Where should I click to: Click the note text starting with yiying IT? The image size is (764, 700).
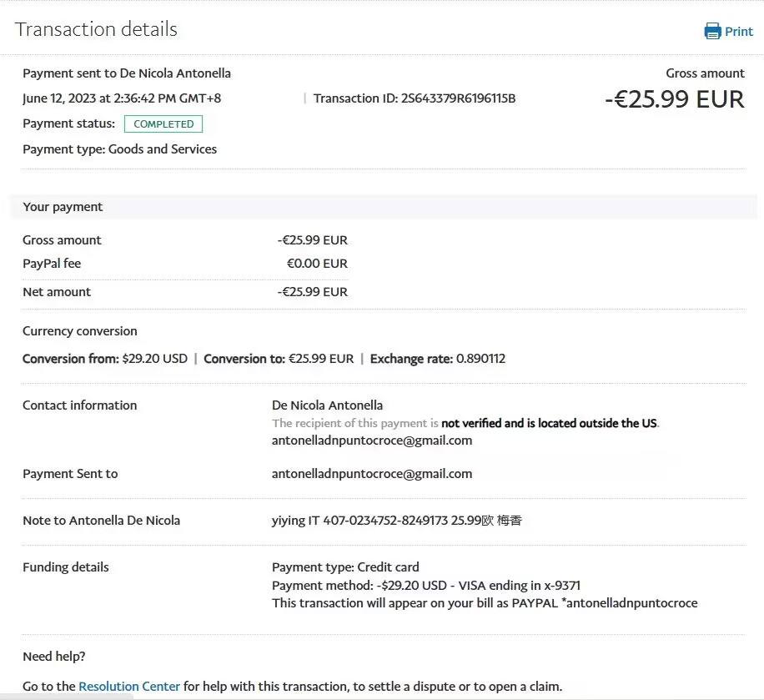pos(396,521)
